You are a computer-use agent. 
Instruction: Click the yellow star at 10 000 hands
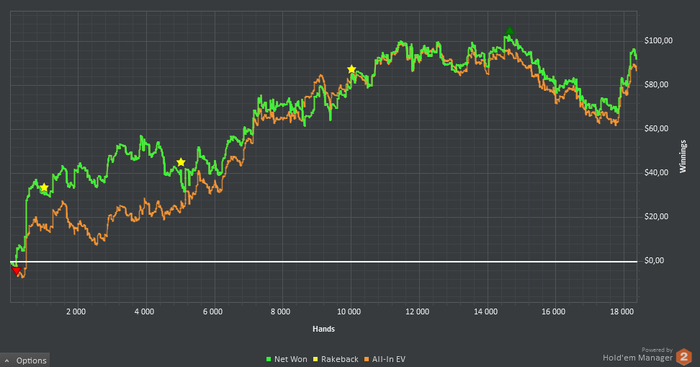point(352,69)
